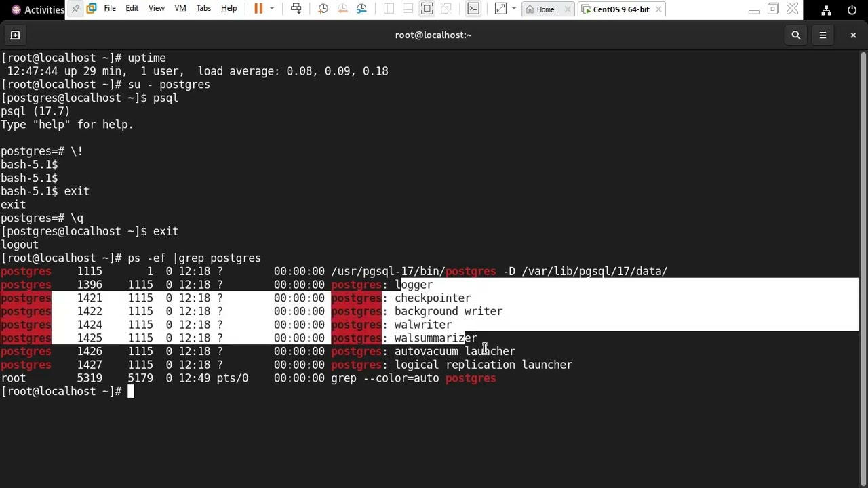Click the 'checkpointer' process name

433,298
